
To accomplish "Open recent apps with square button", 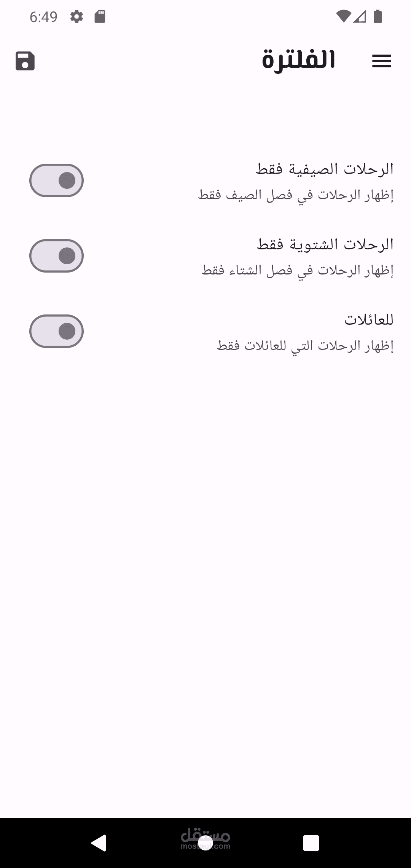I will click(x=311, y=843).
